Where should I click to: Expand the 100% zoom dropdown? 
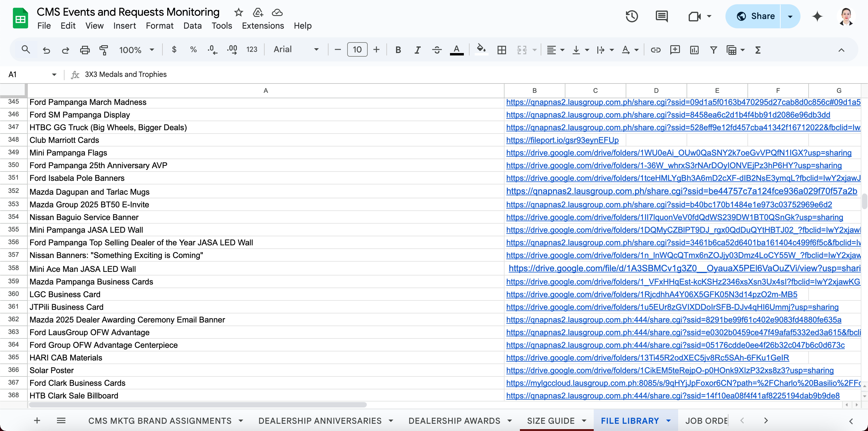[x=137, y=50]
